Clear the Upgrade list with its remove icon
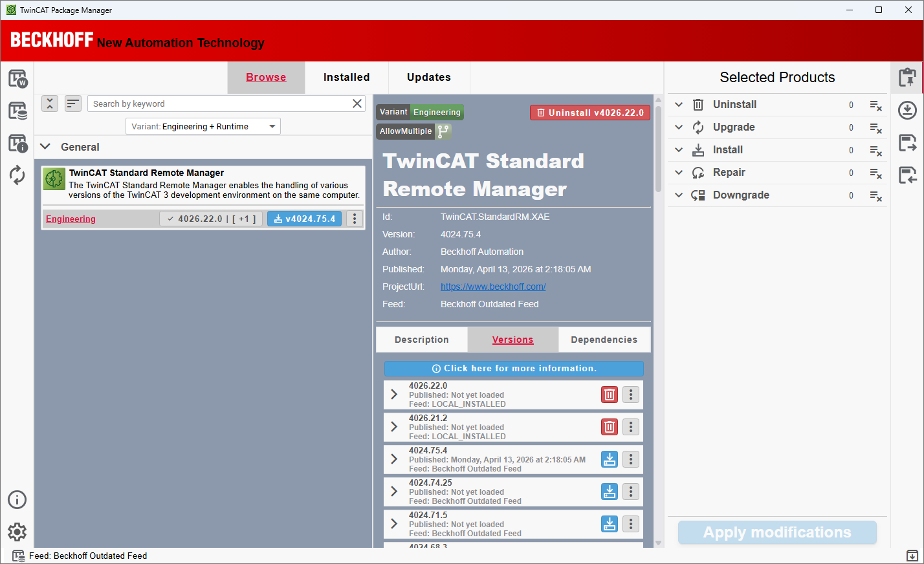 coord(875,128)
